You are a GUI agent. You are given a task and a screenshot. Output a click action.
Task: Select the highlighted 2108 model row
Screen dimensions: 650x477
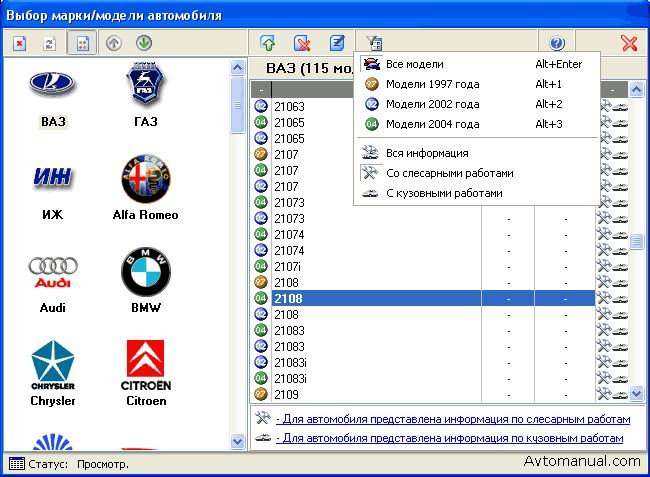coord(433,298)
